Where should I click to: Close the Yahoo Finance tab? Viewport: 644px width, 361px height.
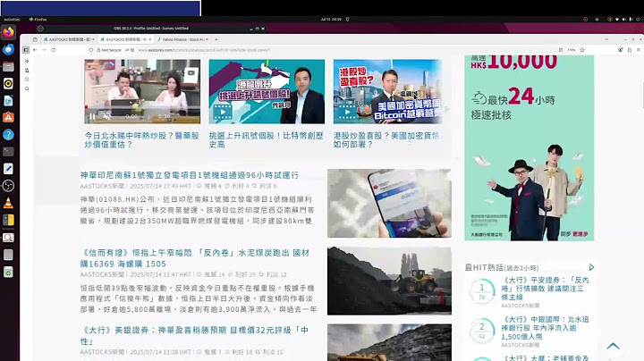coord(207,39)
